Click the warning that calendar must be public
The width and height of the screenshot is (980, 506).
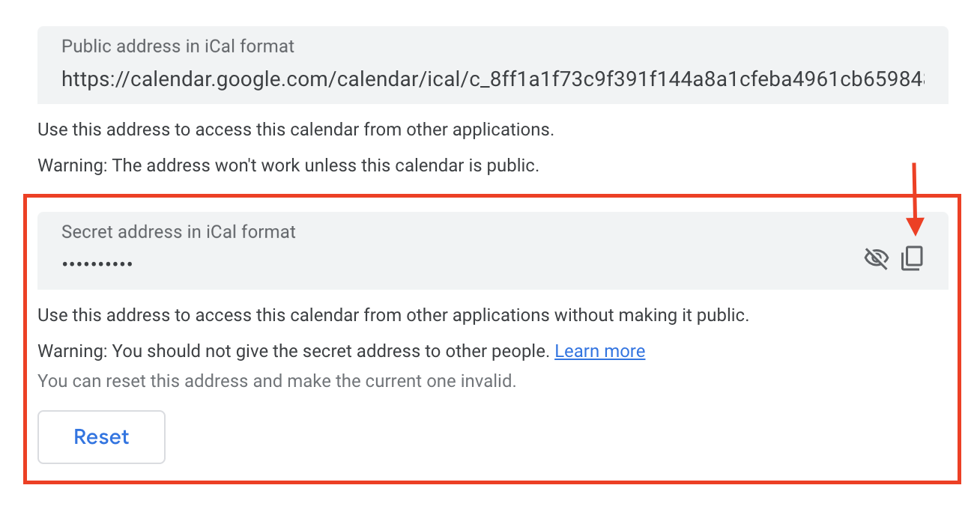[x=288, y=165]
